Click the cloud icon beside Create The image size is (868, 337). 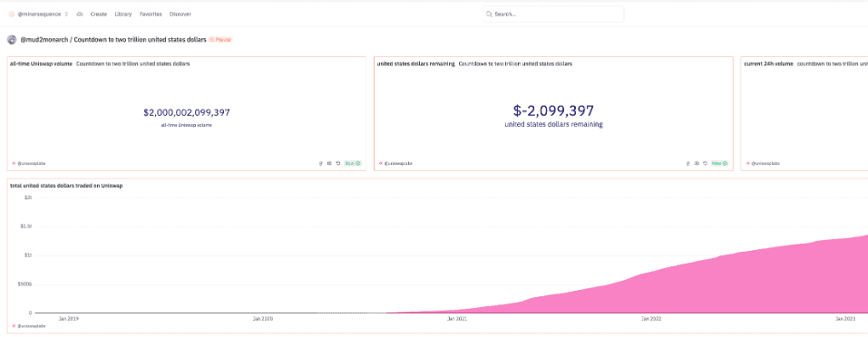coord(80,14)
